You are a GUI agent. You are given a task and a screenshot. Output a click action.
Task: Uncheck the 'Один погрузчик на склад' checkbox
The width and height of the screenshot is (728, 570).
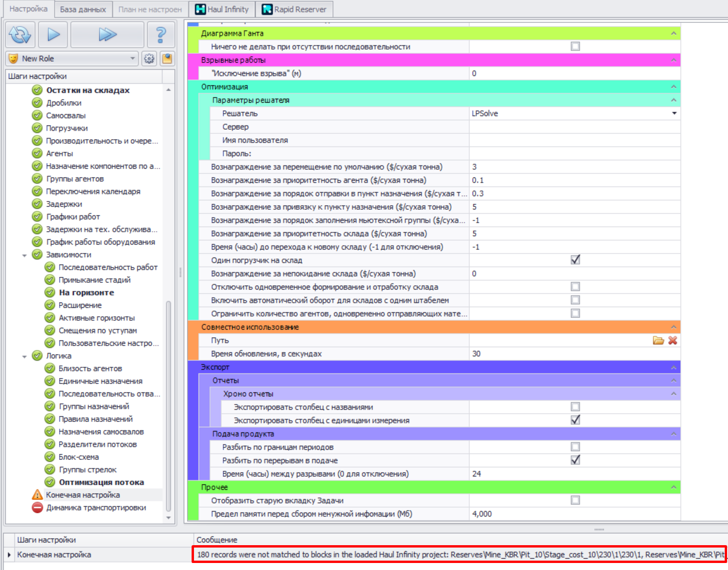[575, 260]
